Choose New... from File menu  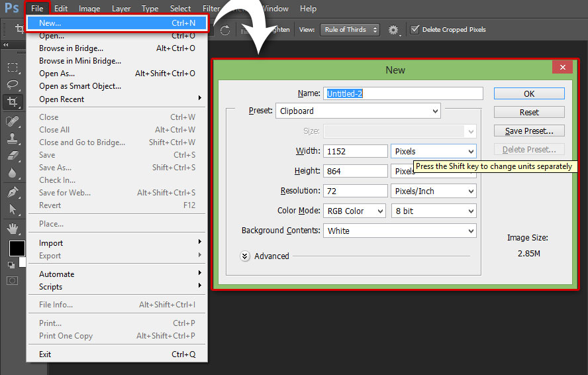(117, 23)
